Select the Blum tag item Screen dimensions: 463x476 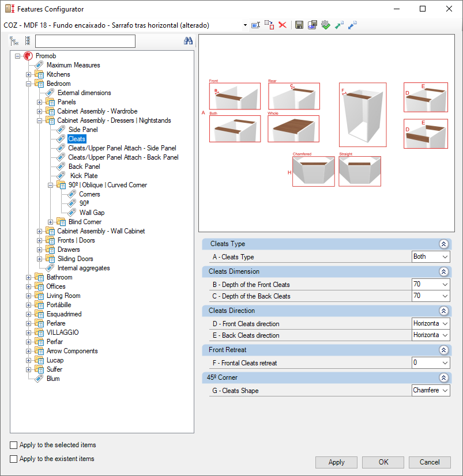tap(53, 379)
